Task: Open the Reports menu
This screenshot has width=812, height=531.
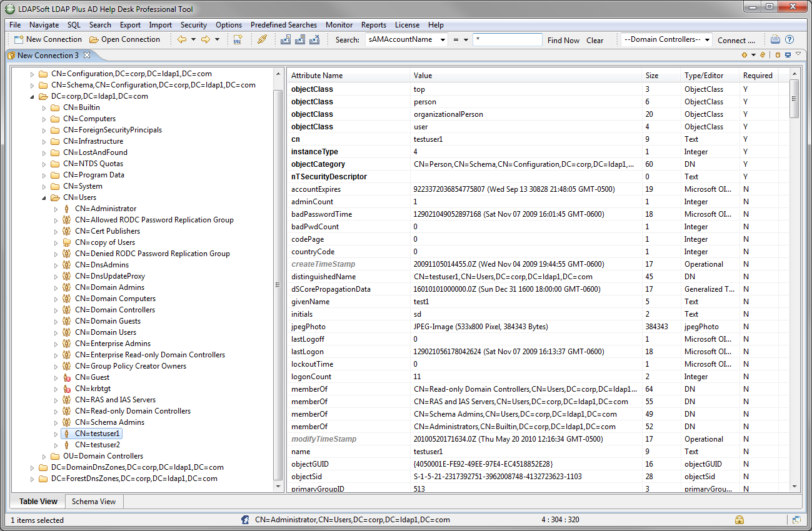Action: (373, 25)
